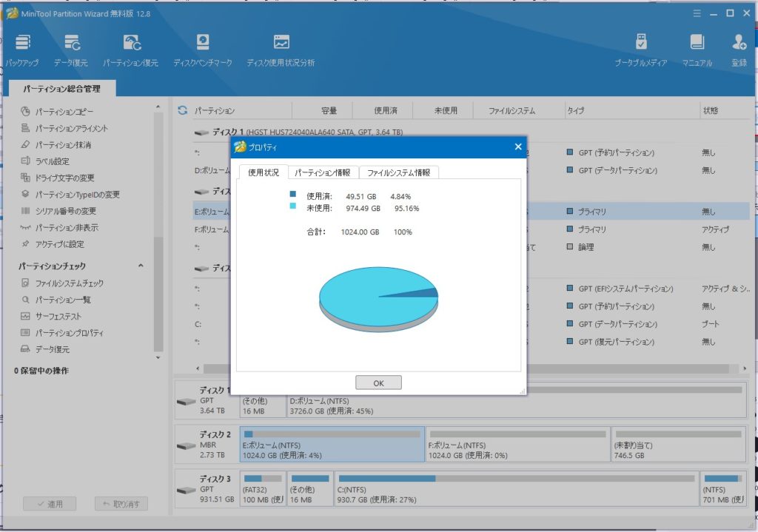
Task: Click the sidebar scroll down arrow
Action: [158, 358]
